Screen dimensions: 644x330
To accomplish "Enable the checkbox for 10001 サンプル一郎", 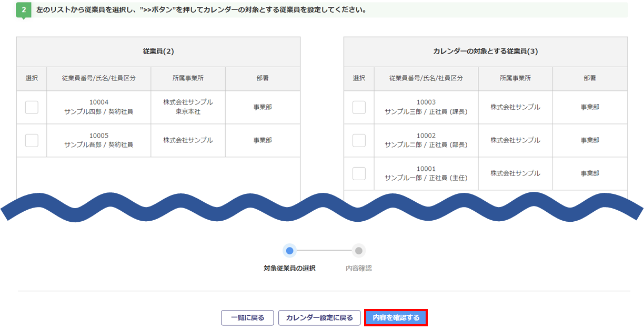I will pyautogui.click(x=359, y=173).
